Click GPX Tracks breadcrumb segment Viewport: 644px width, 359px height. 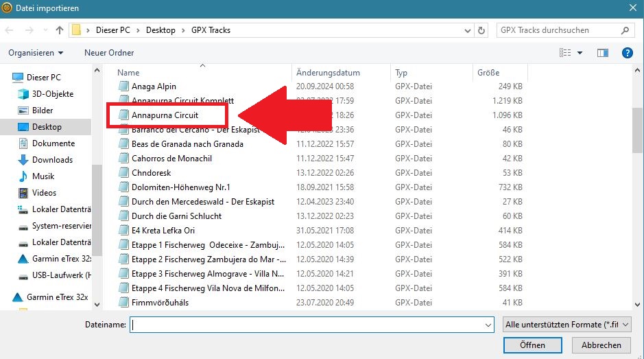(x=211, y=30)
